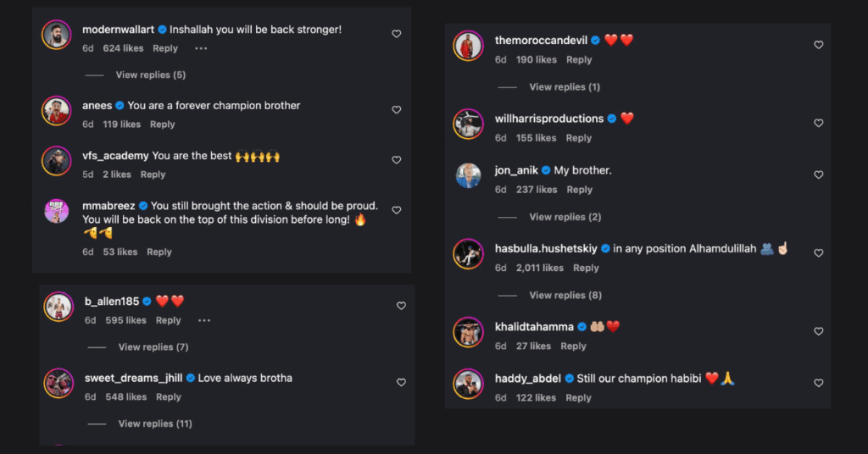
Task: Toggle like on mmabreez comment
Action: click(x=396, y=210)
